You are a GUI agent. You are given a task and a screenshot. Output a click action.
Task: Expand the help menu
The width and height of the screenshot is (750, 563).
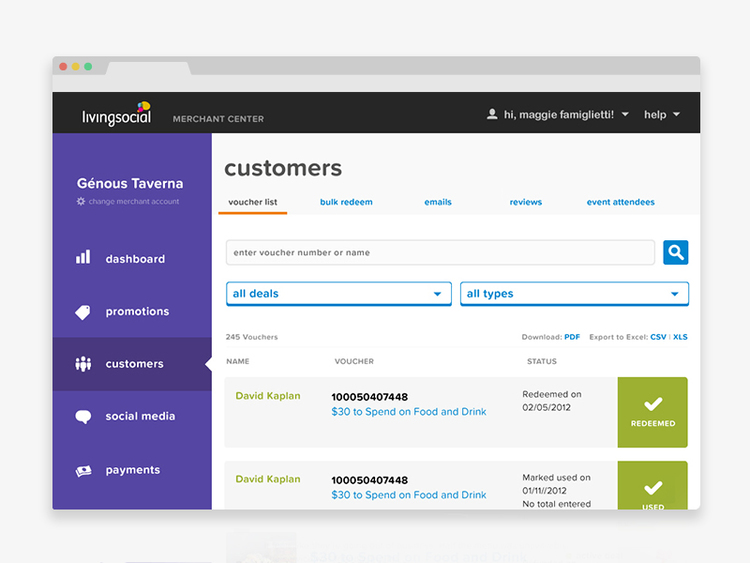[662, 115]
